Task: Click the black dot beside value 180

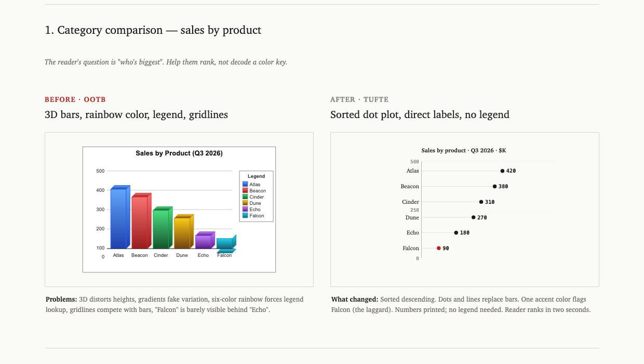Action: click(456, 232)
